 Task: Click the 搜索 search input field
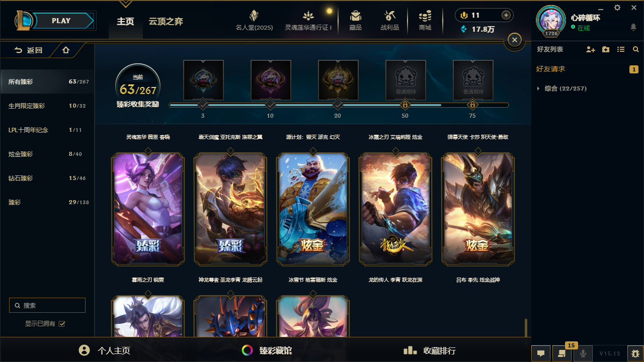pos(47,305)
